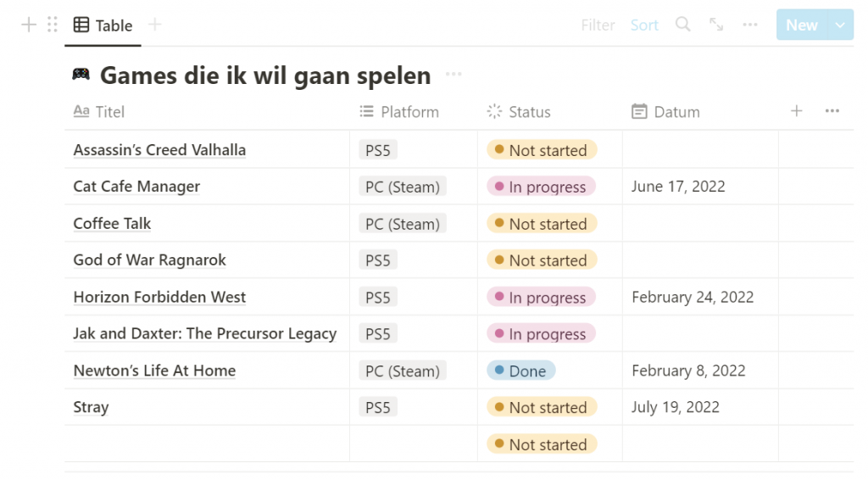This screenshot has width=868, height=480.
Task: Open Status dropdown for Assassin's Creed Valhalla
Action: 542,150
